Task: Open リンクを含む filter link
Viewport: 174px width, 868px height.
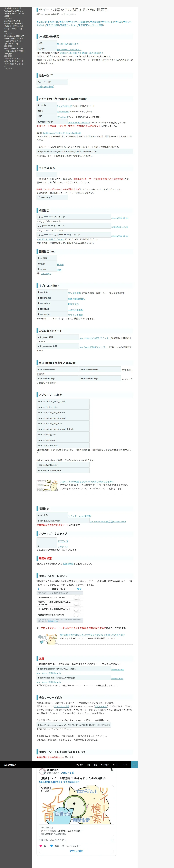Action: [x=74, y=293]
